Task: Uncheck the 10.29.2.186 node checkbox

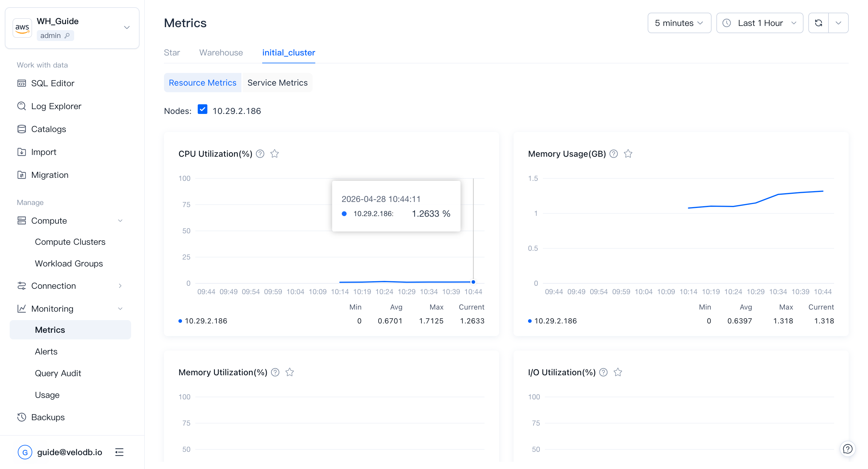Action: (x=203, y=109)
